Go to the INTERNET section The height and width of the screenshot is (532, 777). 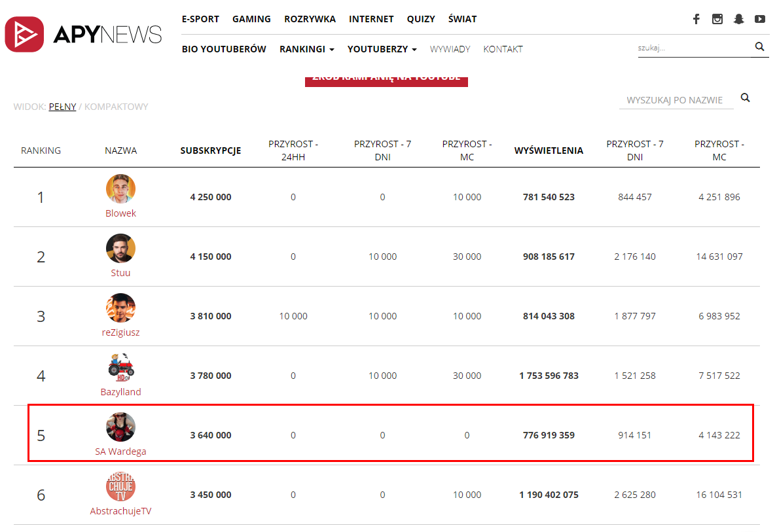(x=371, y=19)
